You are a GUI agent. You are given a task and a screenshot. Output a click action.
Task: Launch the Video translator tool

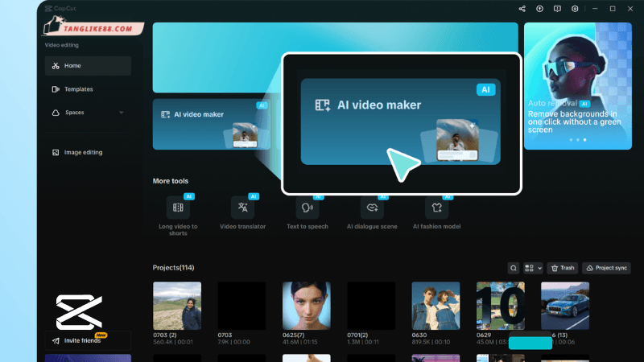pyautogui.click(x=242, y=208)
